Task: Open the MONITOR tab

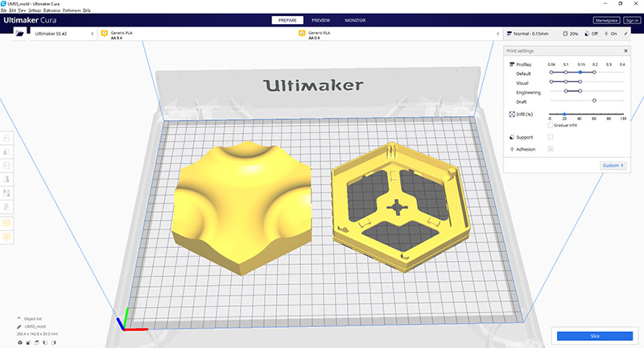Action: pyautogui.click(x=355, y=19)
